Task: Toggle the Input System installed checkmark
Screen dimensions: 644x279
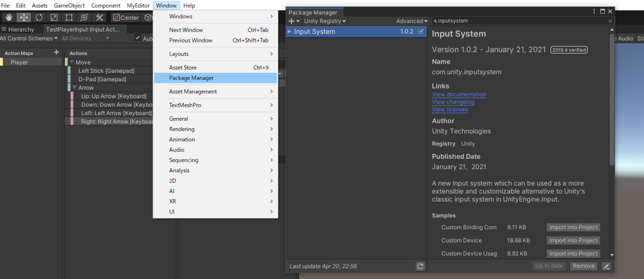Action: 421,32
